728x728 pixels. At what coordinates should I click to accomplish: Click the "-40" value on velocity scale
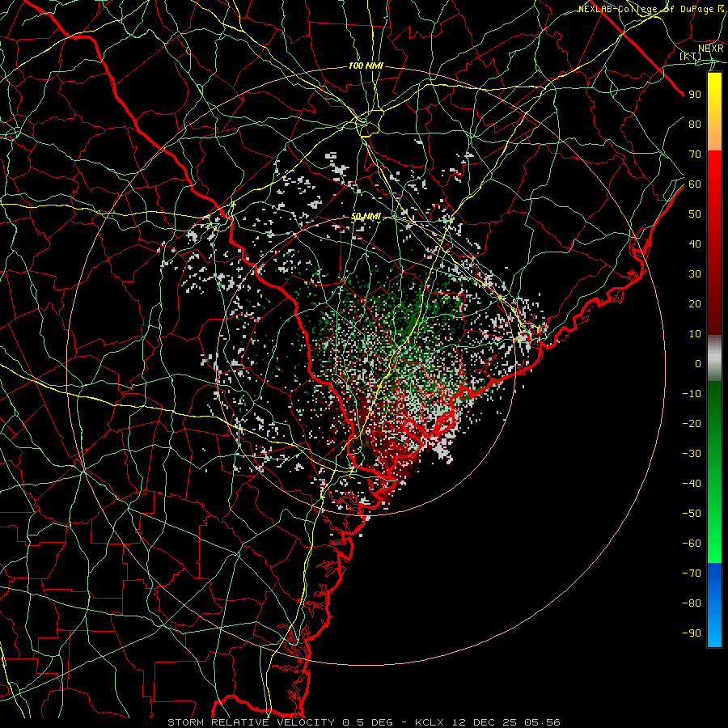click(x=692, y=484)
